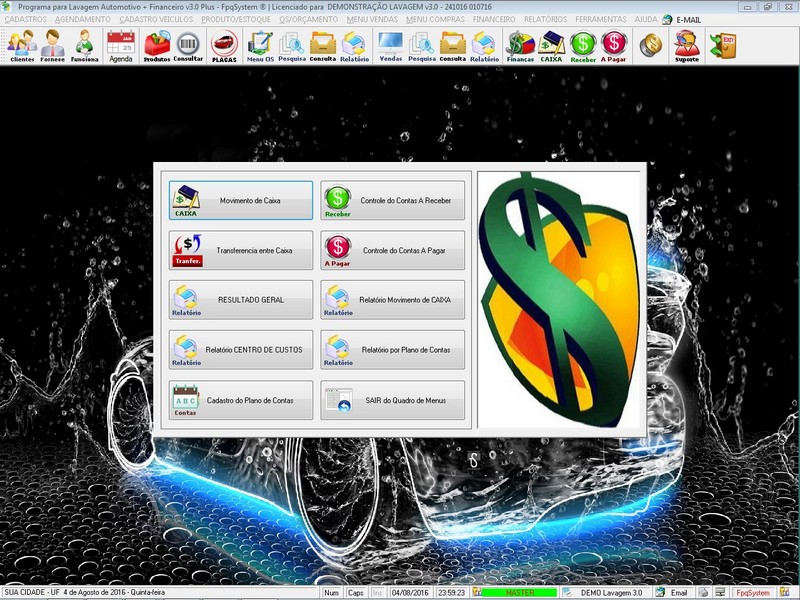Click SAIR do Quadro de Menus

(393, 400)
